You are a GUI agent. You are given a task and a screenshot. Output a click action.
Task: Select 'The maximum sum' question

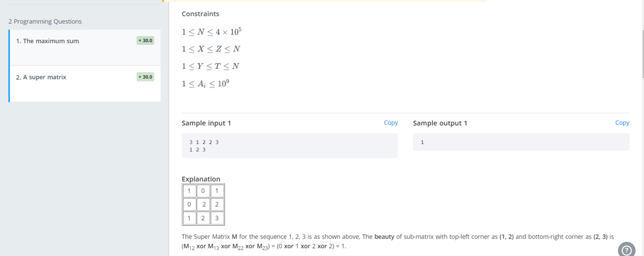pyautogui.click(x=84, y=48)
